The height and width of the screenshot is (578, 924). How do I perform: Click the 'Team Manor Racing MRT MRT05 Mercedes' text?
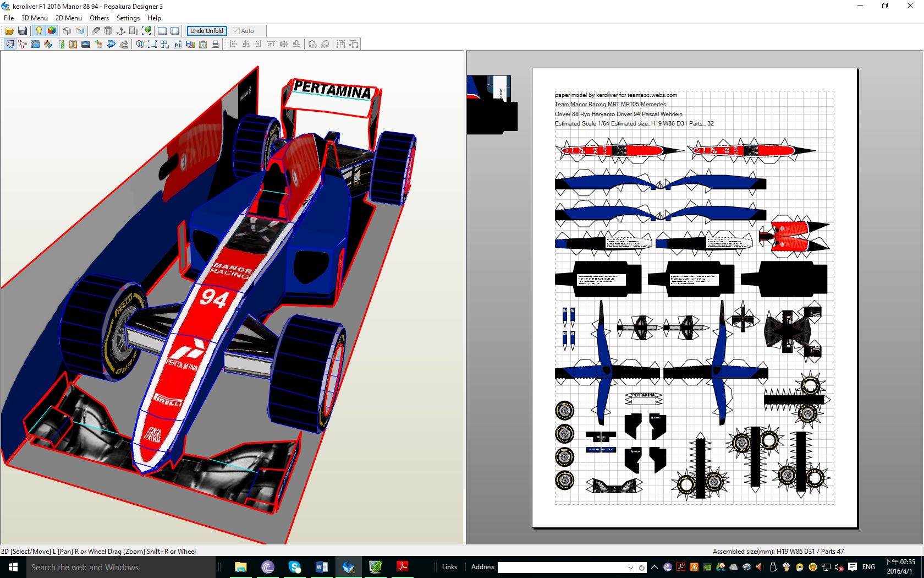click(x=610, y=104)
